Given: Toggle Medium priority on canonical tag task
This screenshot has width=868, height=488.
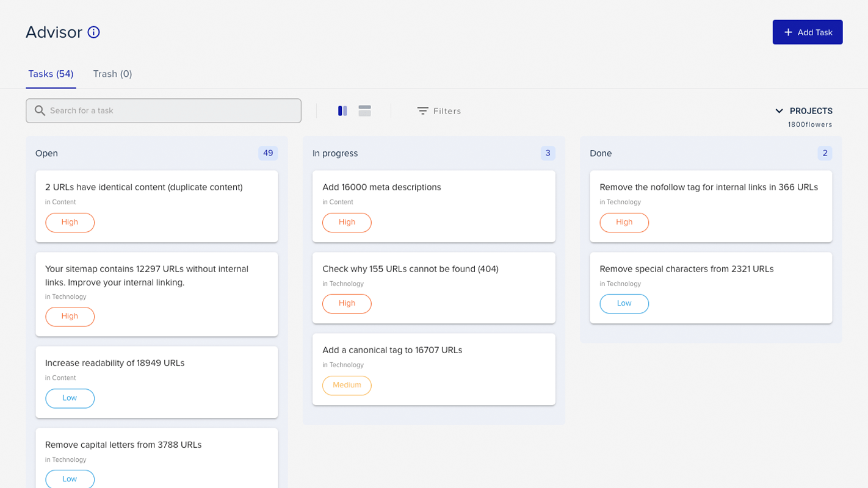Looking at the screenshot, I should click(x=347, y=385).
